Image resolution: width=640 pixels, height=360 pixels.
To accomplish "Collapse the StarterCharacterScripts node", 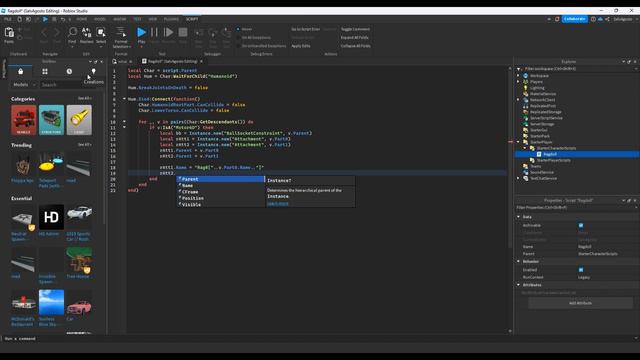I will click(x=525, y=148).
